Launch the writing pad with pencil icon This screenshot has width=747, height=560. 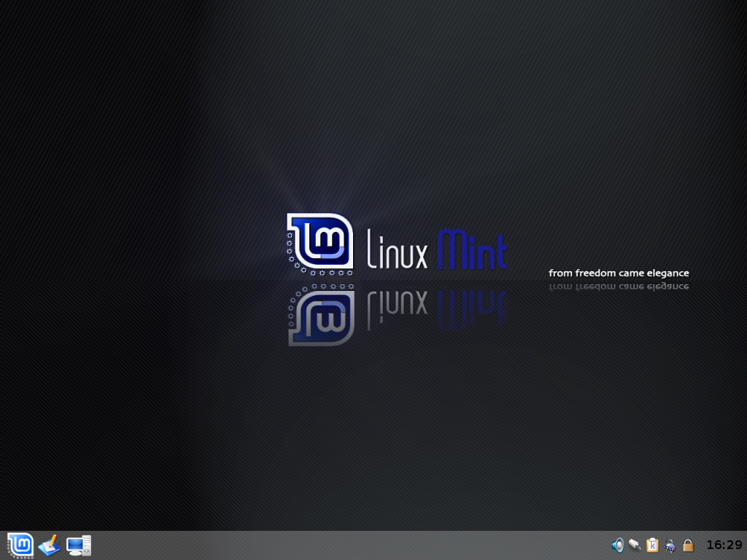50,545
